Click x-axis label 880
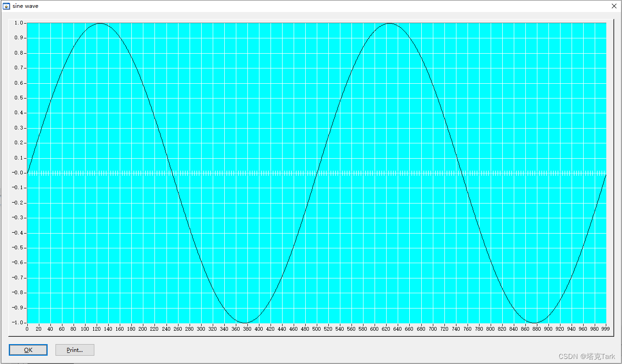Viewport: 622px width, 364px height. click(536, 329)
